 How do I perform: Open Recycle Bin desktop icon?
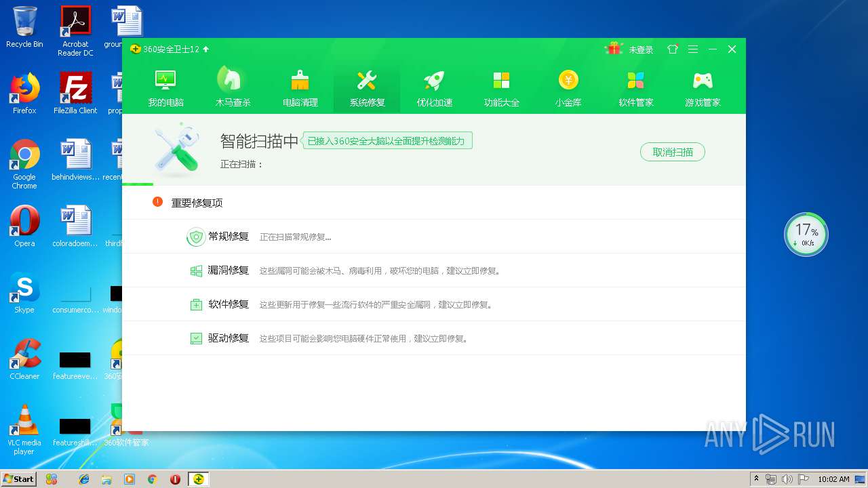[24, 28]
